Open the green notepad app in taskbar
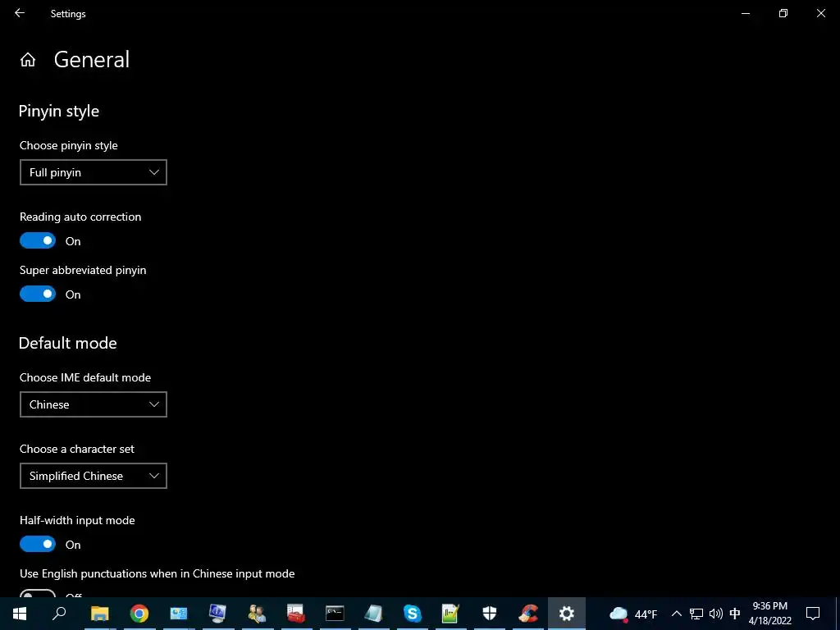This screenshot has width=840, height=630. coord(451,614)
